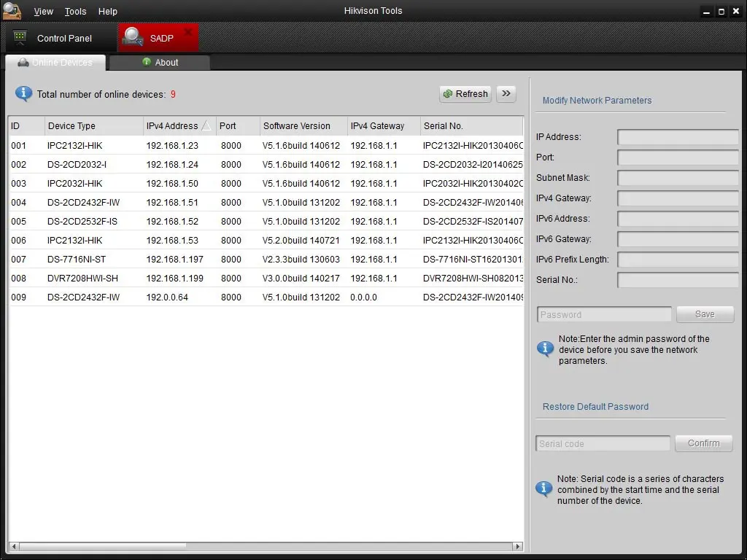Click the Modify Network Parameters heading
Image resolution: width=747 pixels, height=560 pixels.
597,101
